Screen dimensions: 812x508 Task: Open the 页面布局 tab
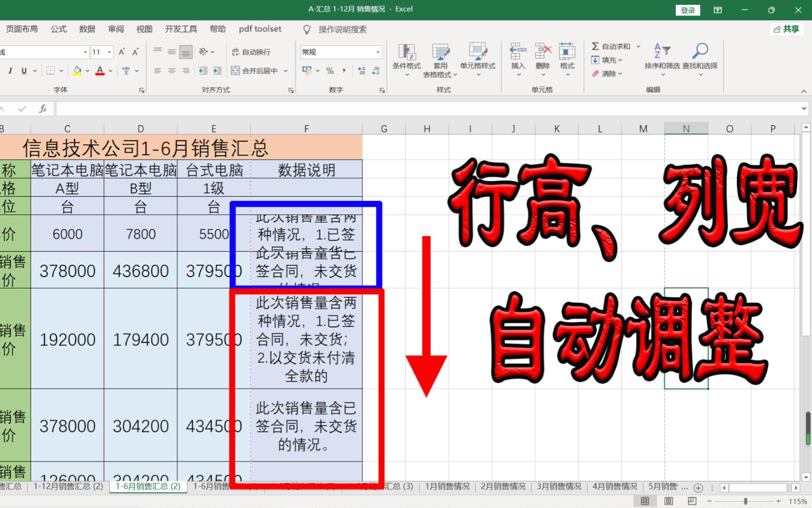(x=22, y=29)
